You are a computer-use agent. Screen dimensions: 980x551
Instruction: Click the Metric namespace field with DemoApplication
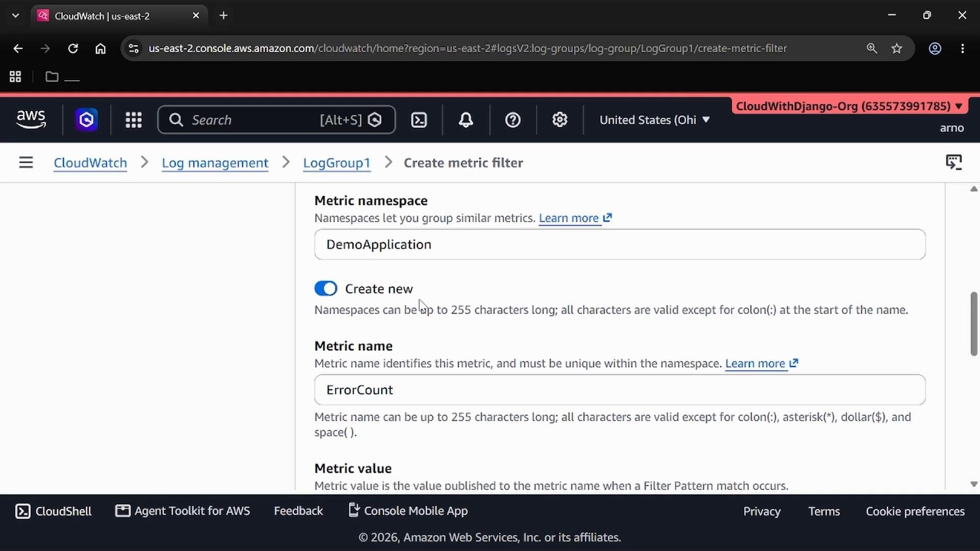(x=620, y=244)
